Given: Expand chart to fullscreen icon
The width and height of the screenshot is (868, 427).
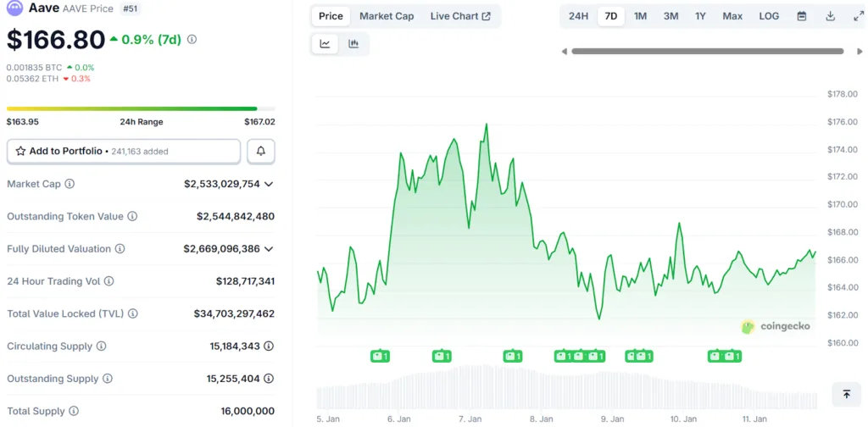Looking at the screenshot, I should point(859,16).
